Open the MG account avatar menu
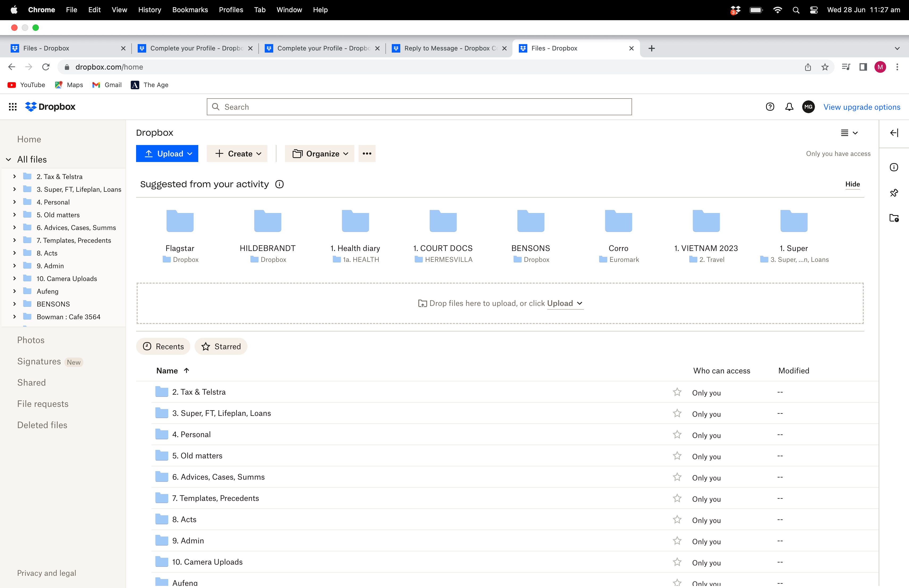This screenshot has width=909, height=588. (x=808, y=107)
